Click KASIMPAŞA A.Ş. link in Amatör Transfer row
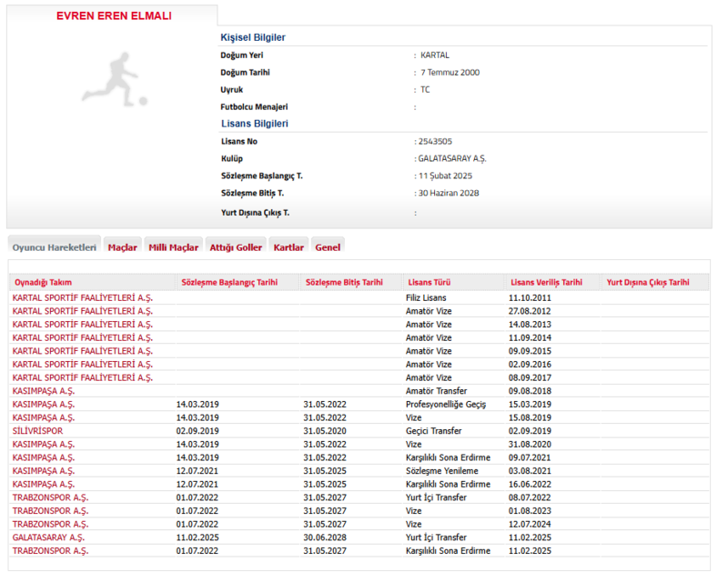This screenshot has height=582, width=728. pos(44,391)
